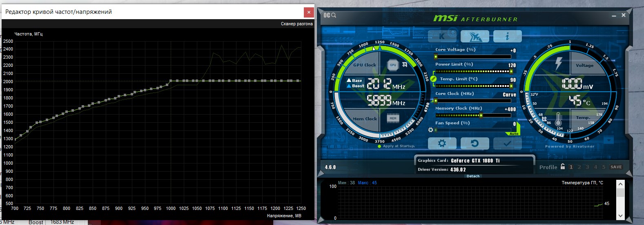Minimize the MSI Afterburner window
Image resolution: width=644 pixels, height=225 pixels.
[x=614, y=15]
